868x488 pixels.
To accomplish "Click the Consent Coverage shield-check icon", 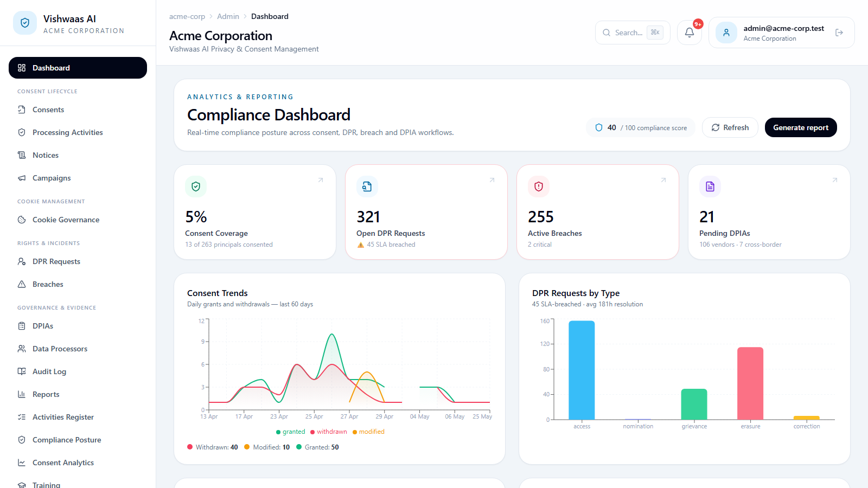I will coord(196,187).
